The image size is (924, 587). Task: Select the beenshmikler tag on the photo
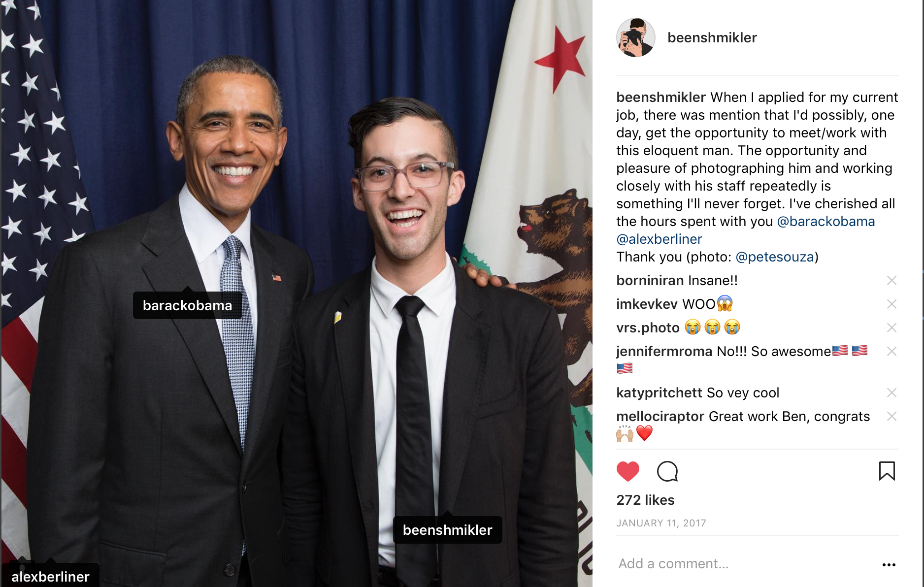tap(447, 530)
